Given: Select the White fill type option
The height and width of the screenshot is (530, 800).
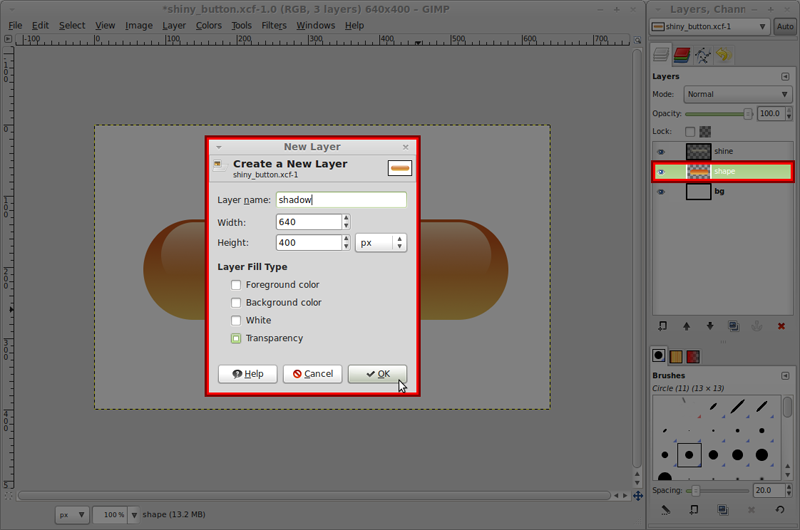Looking at the screenshot, I should pos(236,320).
